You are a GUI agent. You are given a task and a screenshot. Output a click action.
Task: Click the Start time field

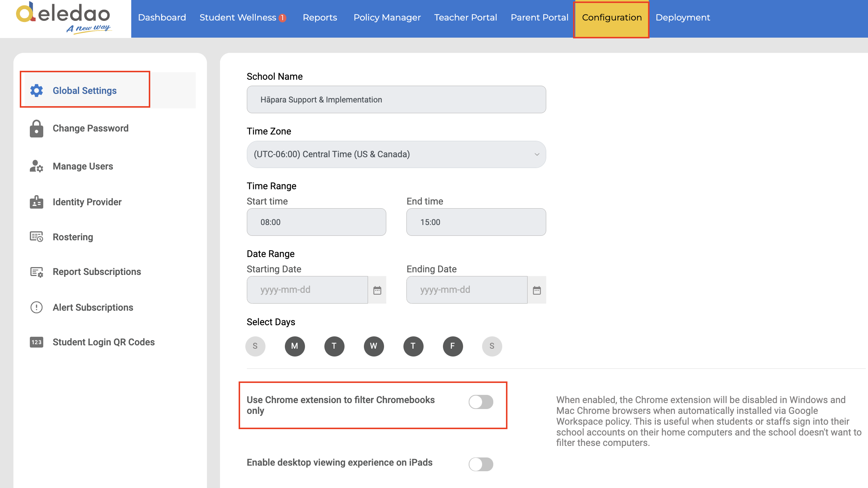(316, 222)
